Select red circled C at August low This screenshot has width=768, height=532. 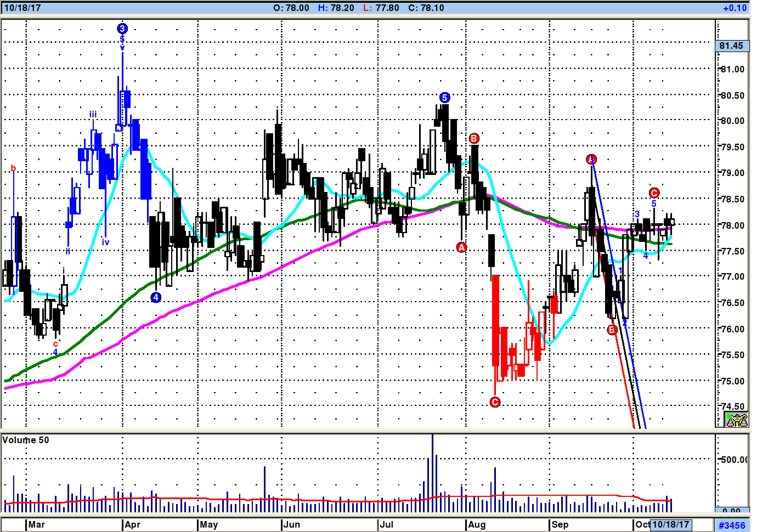pyautogui.click(x=495, y=402)
